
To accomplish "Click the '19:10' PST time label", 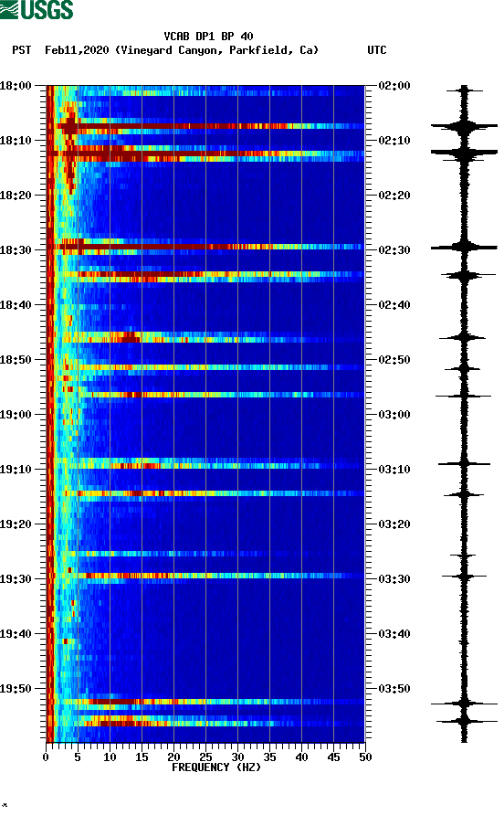I will tap(16, 470).
